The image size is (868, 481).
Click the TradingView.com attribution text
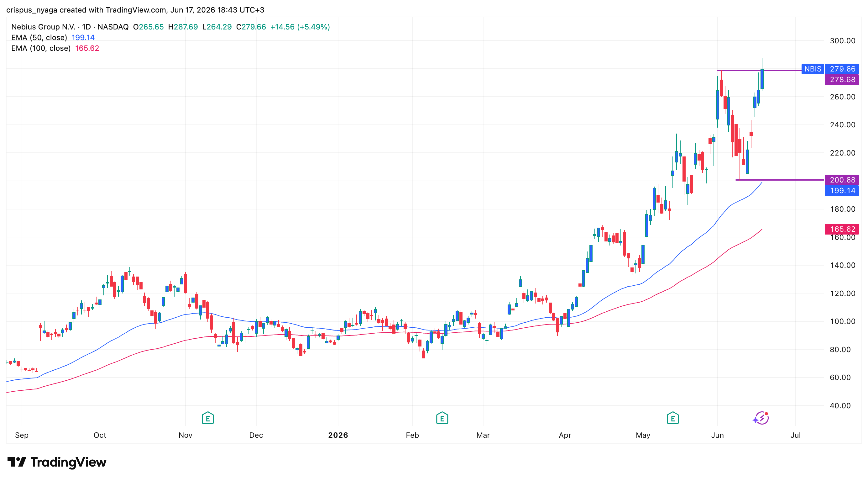click(x=135, y=10)
